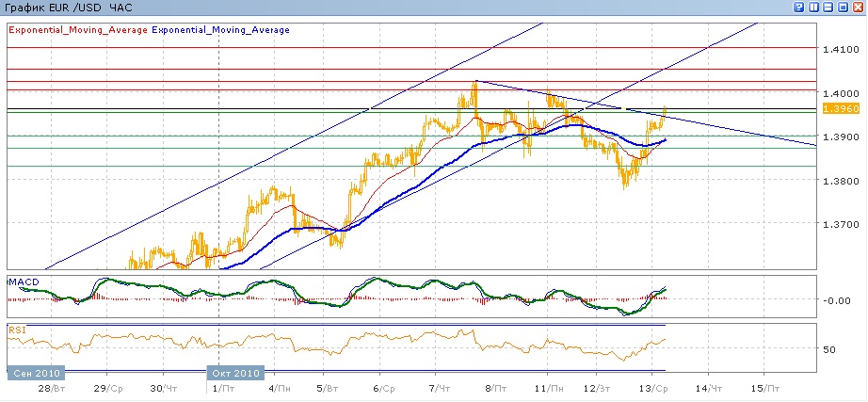
Task: Click the MACD -0.00 axis value
Action: (x=832, y=300)
